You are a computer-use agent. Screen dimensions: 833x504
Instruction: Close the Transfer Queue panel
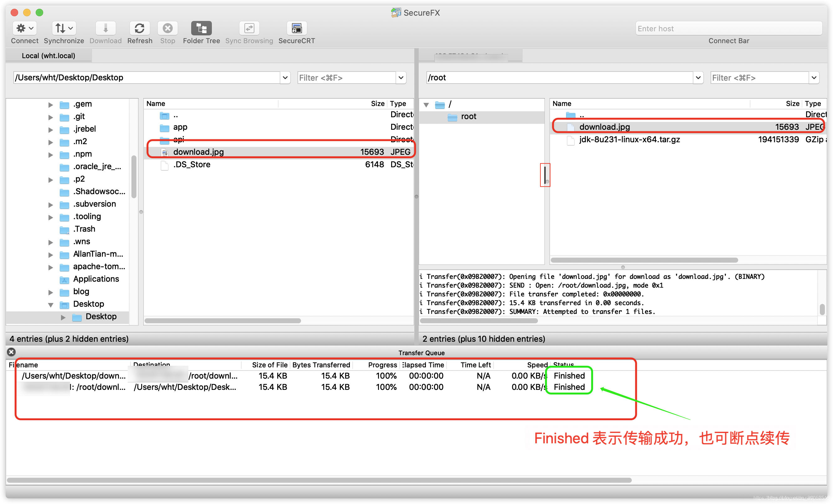click(x=11, y=352)
